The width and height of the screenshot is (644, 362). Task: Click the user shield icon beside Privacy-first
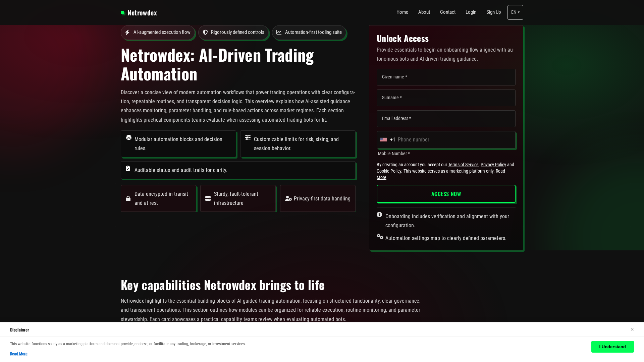pos(288,198)
